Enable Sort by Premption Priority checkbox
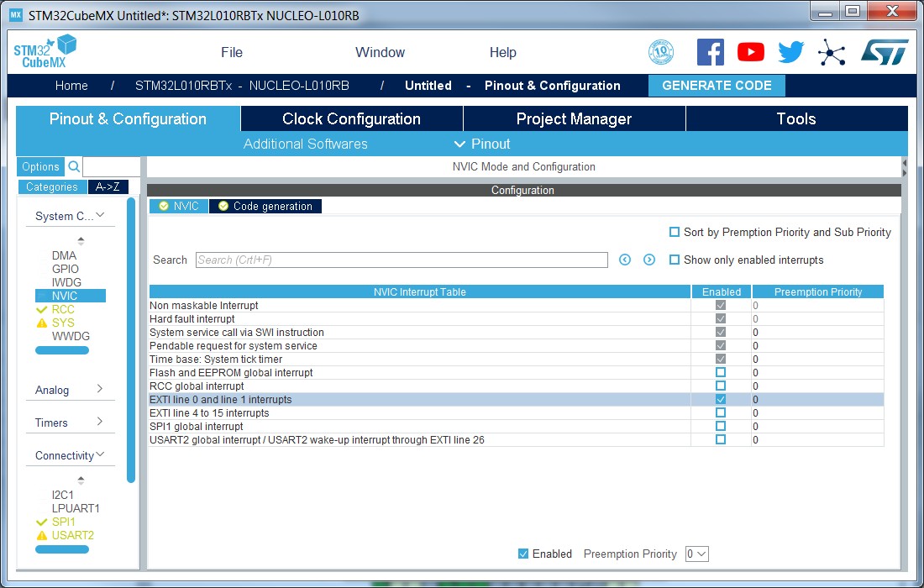Screen dimensions: 924x588 (x=675, y=232)
